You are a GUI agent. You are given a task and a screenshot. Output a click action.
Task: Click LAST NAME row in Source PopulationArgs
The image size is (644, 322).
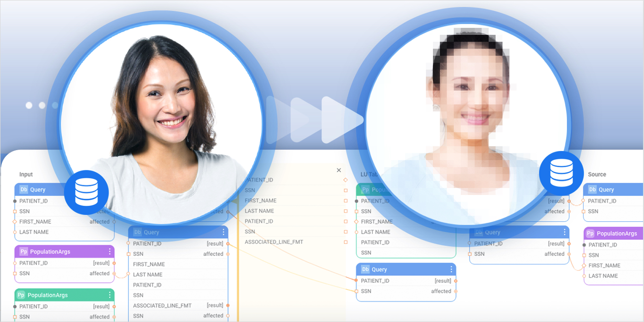(614, 276)
